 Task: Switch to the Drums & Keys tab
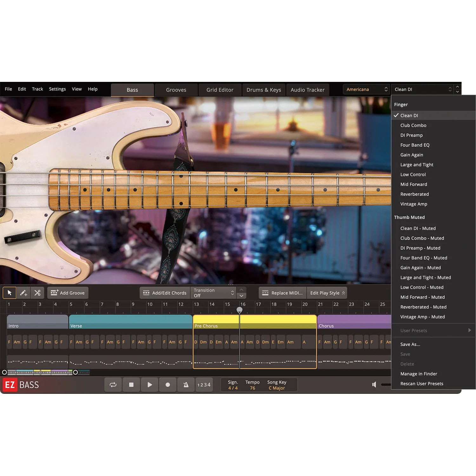coord(264,90)
